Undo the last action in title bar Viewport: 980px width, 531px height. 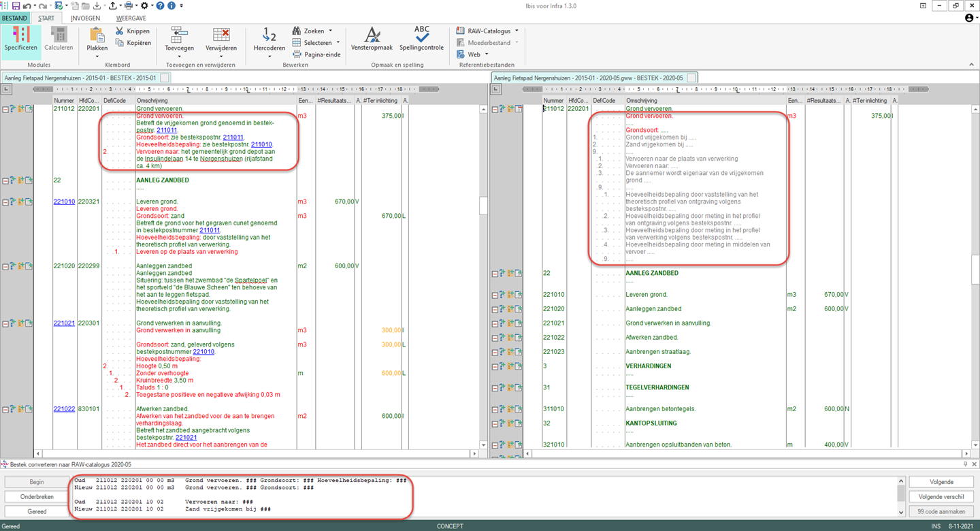27,5
